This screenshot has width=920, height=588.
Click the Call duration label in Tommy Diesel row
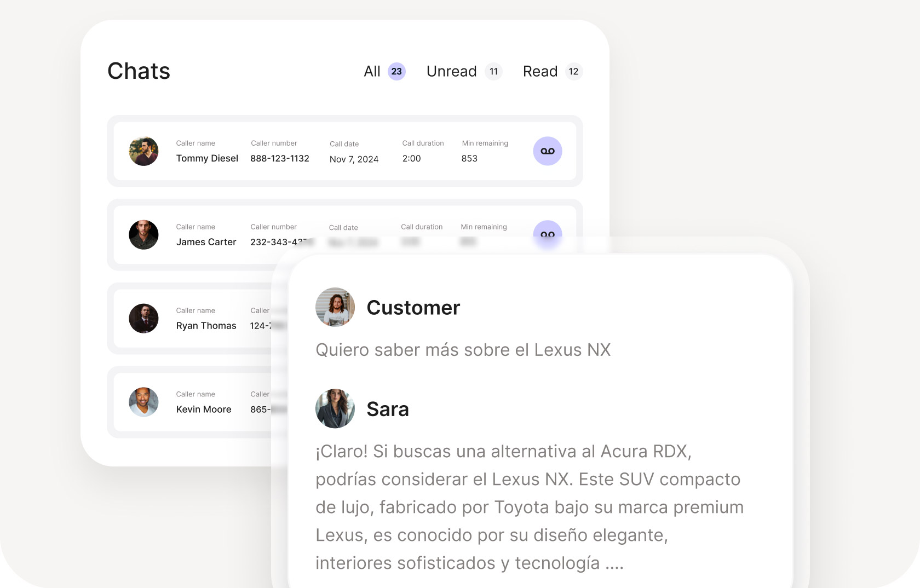pos(423,143)
